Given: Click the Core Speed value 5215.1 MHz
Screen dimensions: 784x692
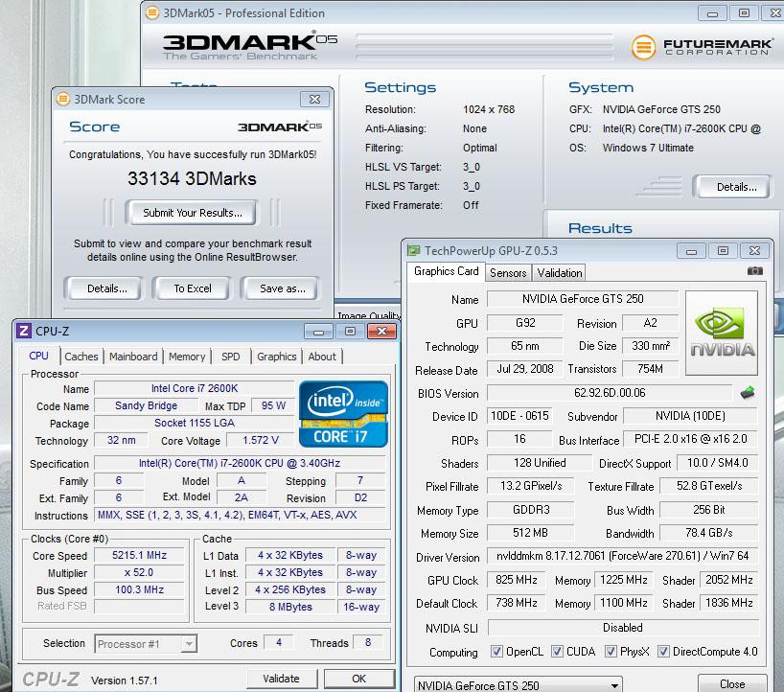Looking at the screenshot, I should [139, 556].
